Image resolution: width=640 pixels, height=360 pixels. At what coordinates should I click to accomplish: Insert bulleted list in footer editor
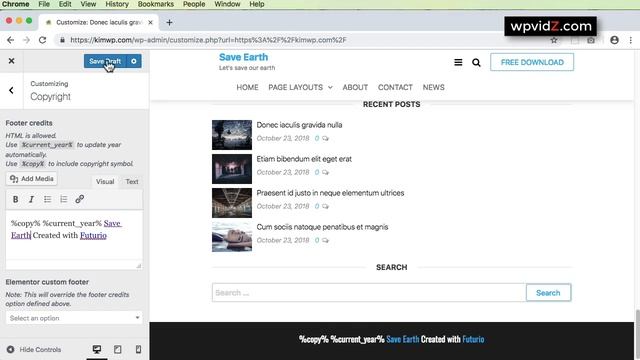(47, 199)
